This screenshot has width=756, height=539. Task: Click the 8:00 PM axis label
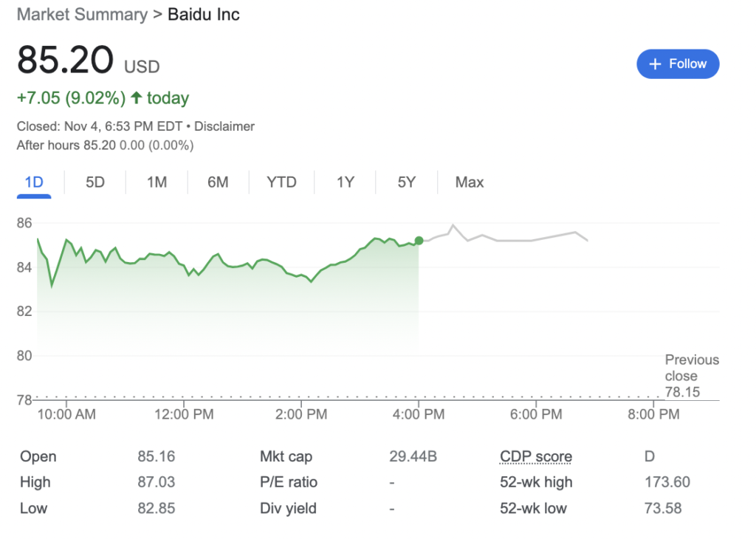(x=653, y=414)
